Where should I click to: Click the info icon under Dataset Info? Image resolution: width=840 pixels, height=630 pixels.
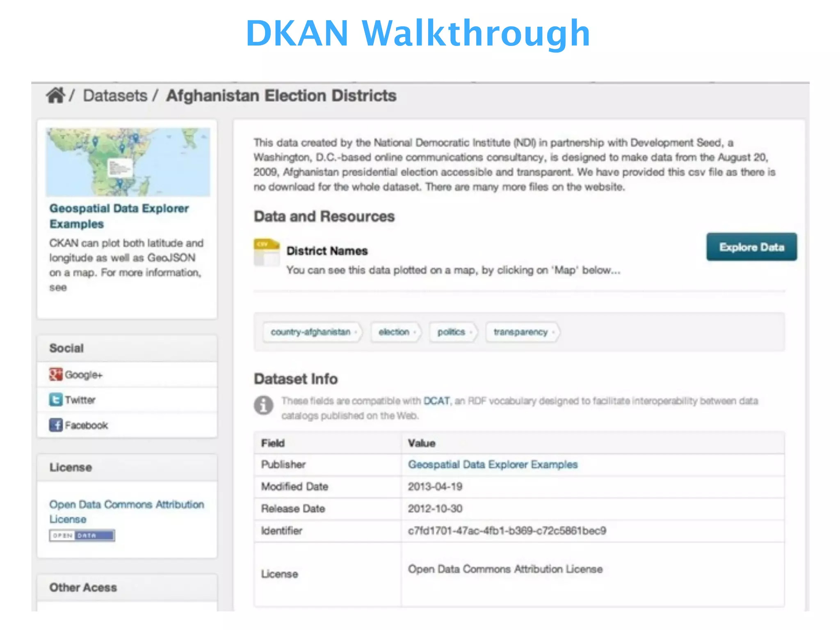point(264,406)
